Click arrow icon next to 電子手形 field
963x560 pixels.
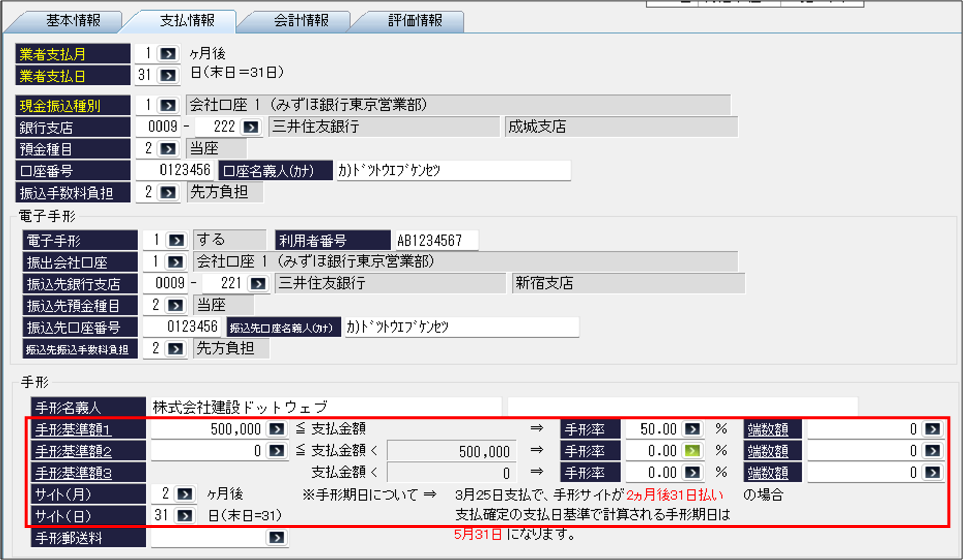click(176, 240)
